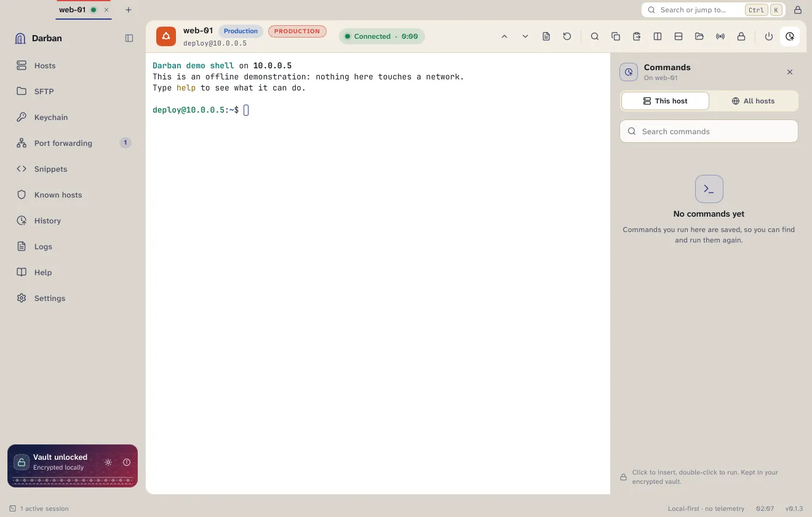Split the terminal into stacked rows
This screenshot has height=517, width=812.
tap(679, 36)
